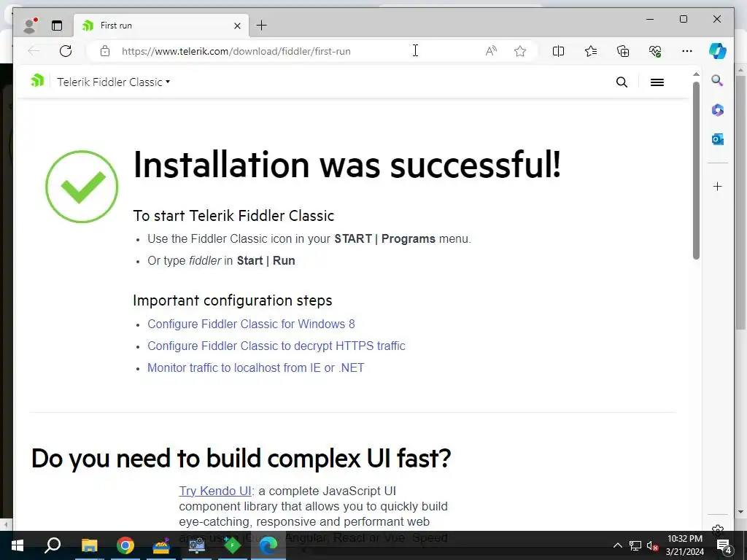Open the taskbar clock and date

(684, 545)
